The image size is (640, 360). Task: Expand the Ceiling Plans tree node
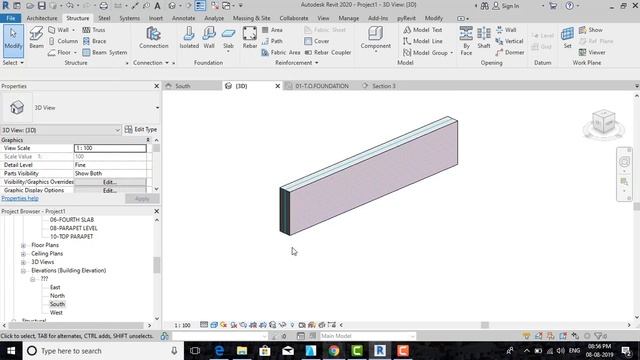click(x=23, y=254)
